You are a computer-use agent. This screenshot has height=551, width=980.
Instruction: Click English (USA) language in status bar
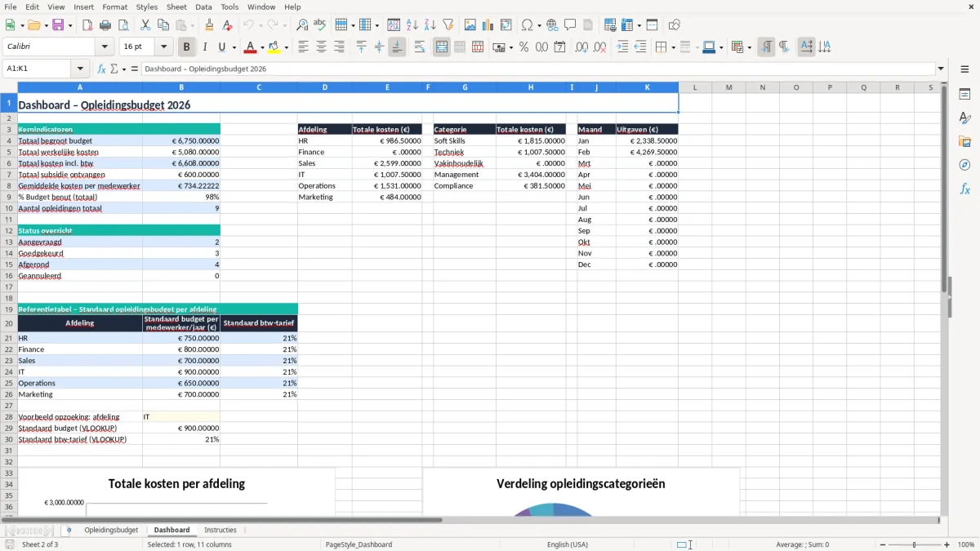pos(567,544)
